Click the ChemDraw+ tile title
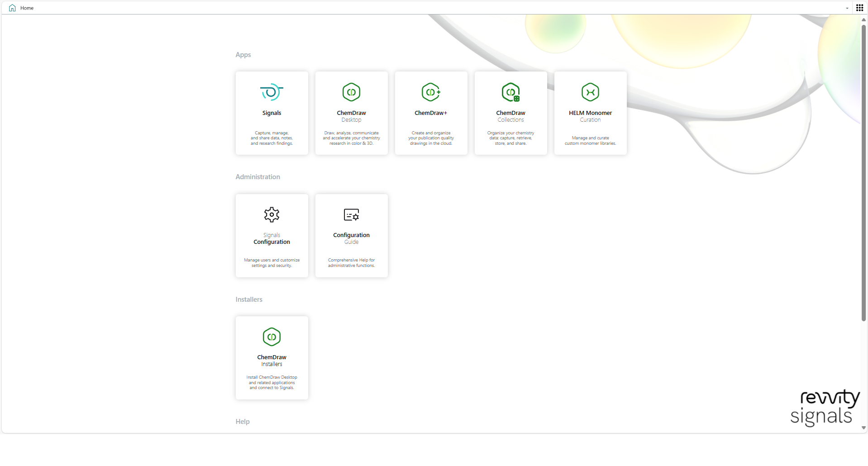The width and height of the screenshot is (868, 466). 431,113
